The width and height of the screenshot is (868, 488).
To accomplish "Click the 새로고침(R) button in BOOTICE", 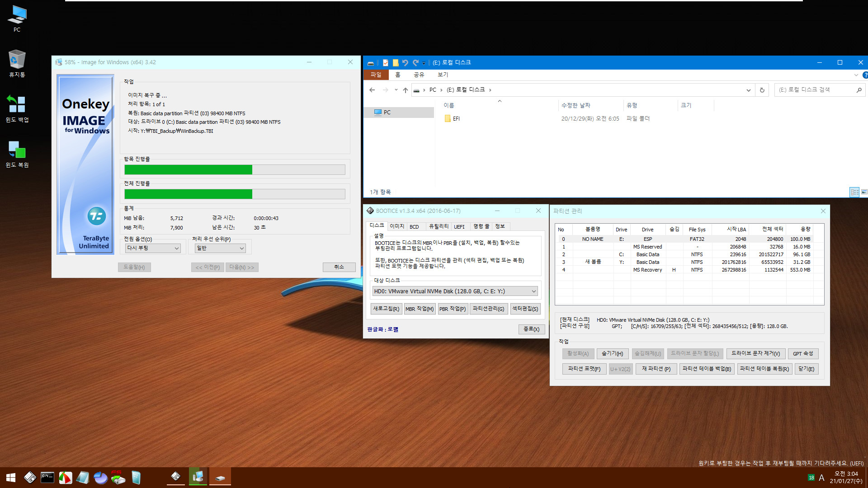I will point(386,309).
